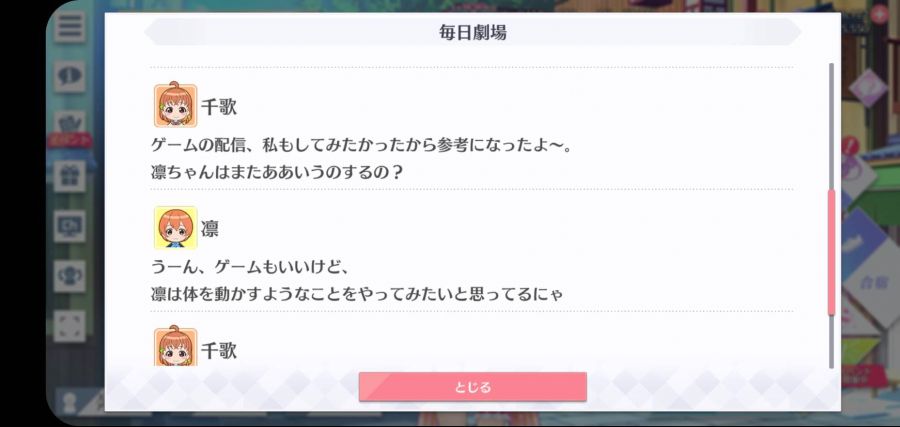Tap the event icon with red label
The width and height of the screenshot is (900, 427).
point(70,129)
